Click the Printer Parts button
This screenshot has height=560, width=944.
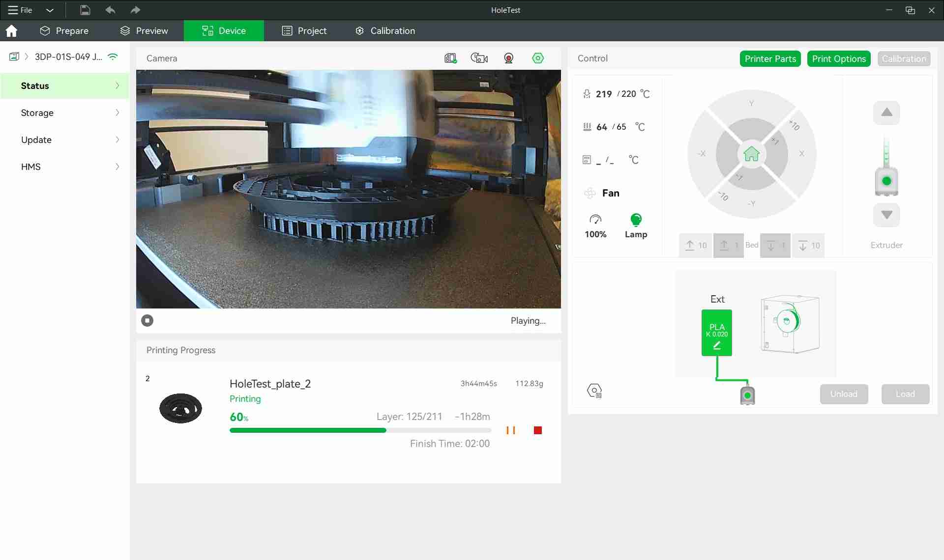pyautogui.click(x=770, y=59)
